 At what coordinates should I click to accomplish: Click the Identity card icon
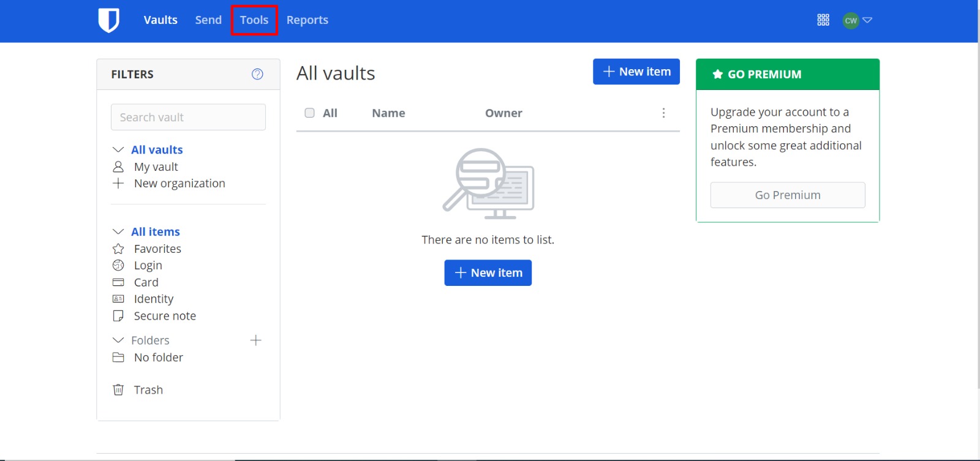pos(118,299)
